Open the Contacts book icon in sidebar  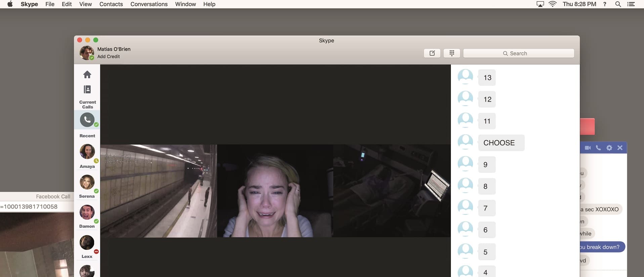point(87,89)
